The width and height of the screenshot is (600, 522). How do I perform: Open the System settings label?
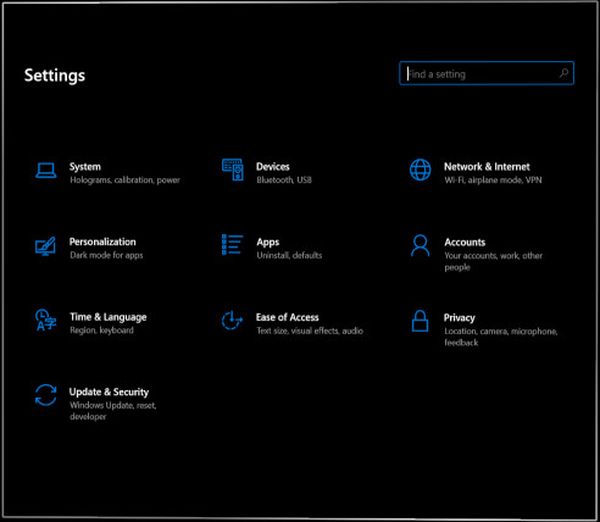point(85,167)
